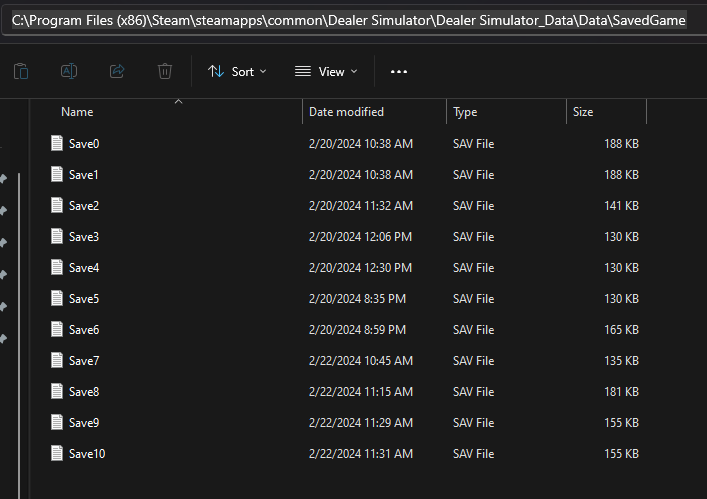The height and width of the screenshot is (499, 707).
Task: Click the file icon next to Save0
Action: [x=57, y=144]
